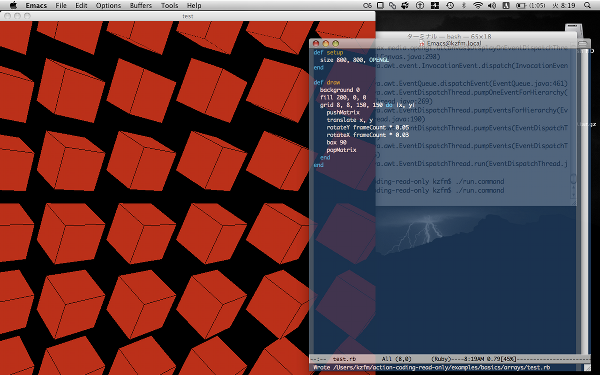The width and height of the screenshot is (600, 375).
Task: Click the 'rotateX frameCount * 0.03' line
Action: (x=368, y=135)
